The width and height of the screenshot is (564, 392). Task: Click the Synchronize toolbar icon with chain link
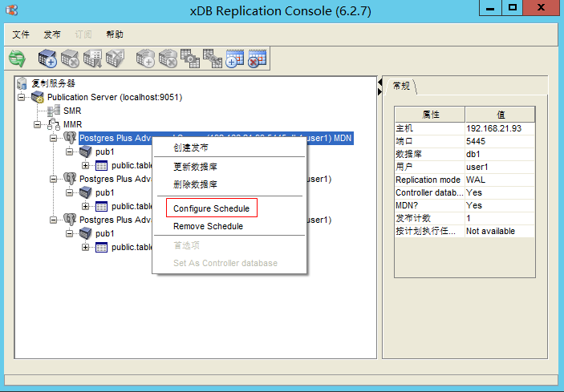pyautogui.click(x=213, y=59)
